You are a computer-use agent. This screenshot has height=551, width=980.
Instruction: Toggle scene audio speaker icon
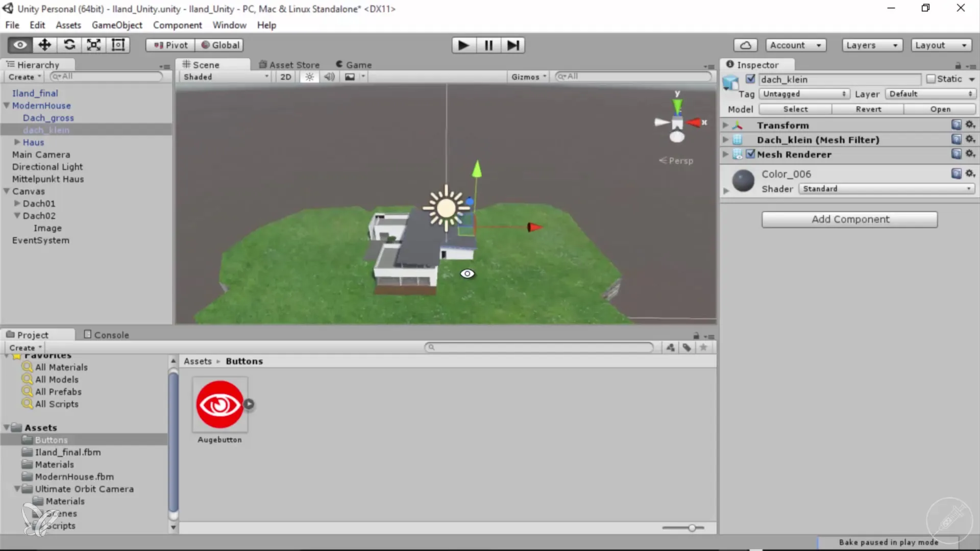[329, 77]
